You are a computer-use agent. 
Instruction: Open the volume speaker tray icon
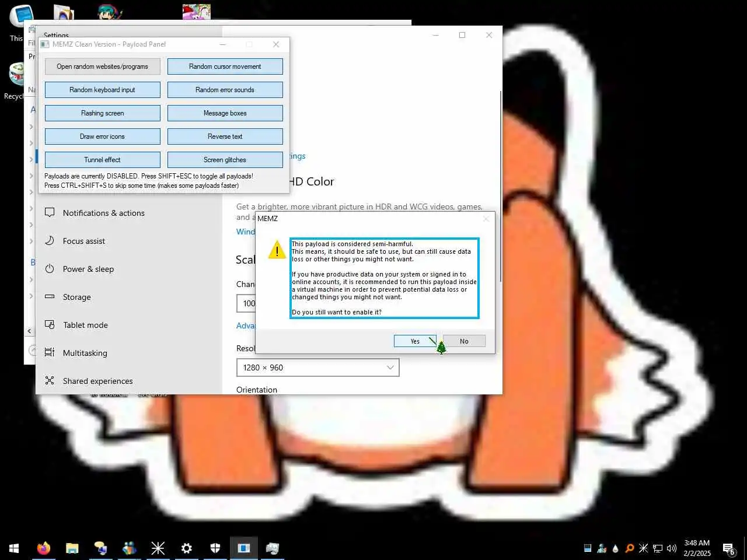pos(672,548)
